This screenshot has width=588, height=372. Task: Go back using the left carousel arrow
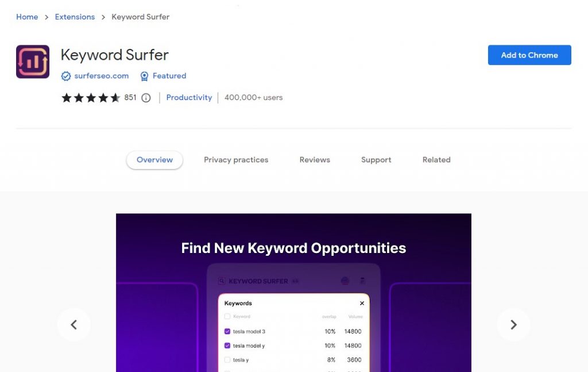[74, 324]
